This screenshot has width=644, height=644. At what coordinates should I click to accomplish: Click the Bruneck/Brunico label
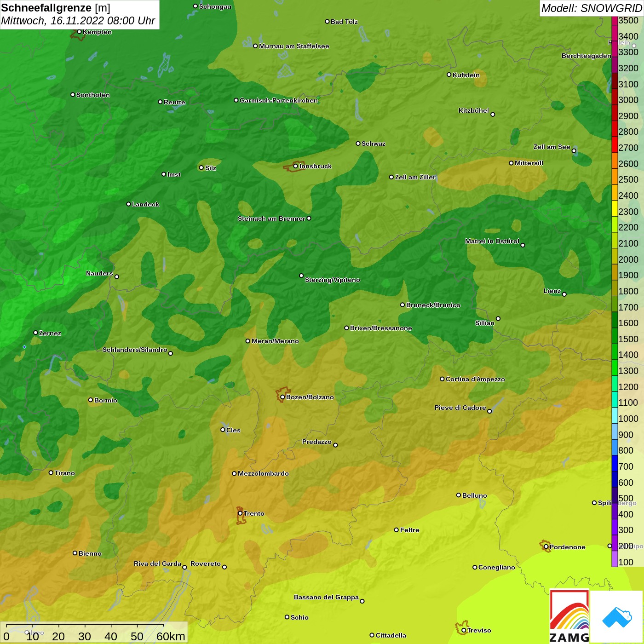[x=433, y=305]
